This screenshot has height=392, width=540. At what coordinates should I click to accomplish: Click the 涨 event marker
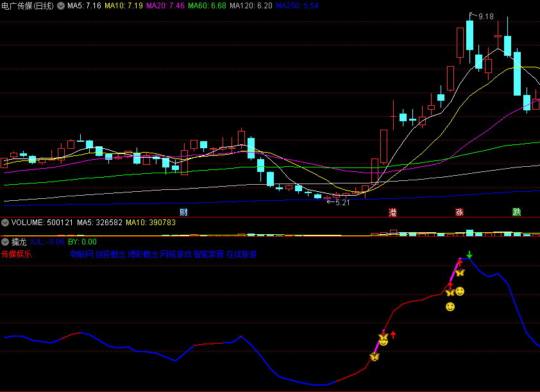click(x=459, y=212)
